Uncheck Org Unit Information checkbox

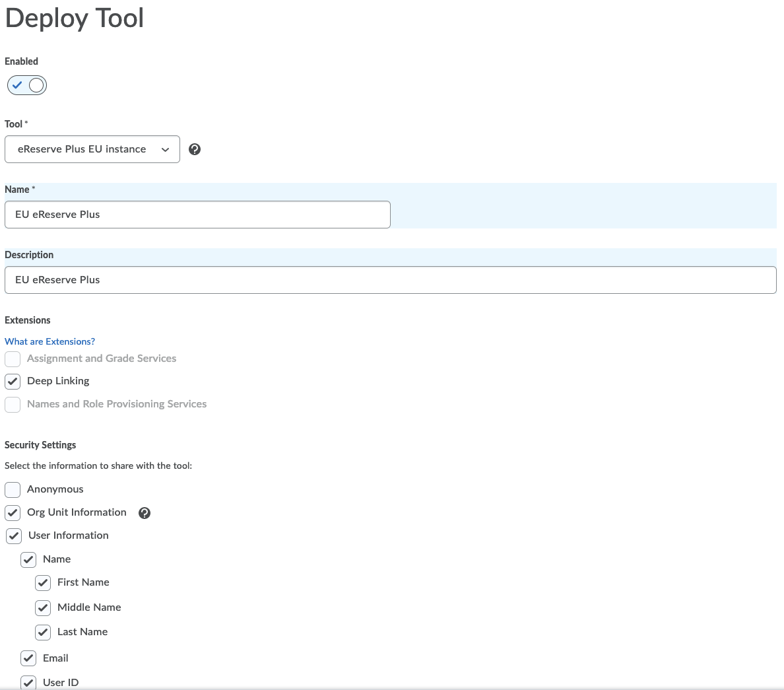pyautogui.click(x=13, y=513)
